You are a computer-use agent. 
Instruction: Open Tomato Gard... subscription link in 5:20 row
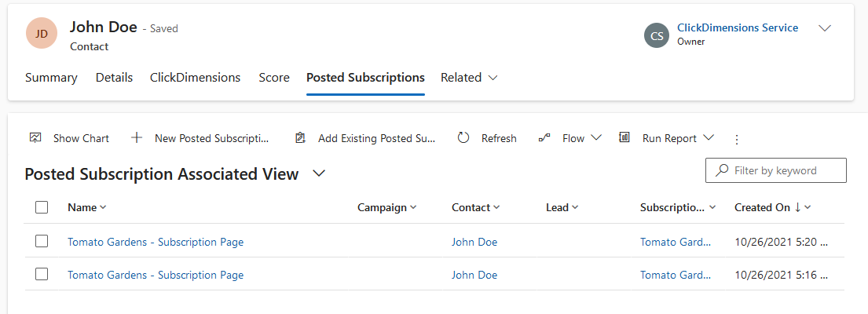click(x=676, y=242)
